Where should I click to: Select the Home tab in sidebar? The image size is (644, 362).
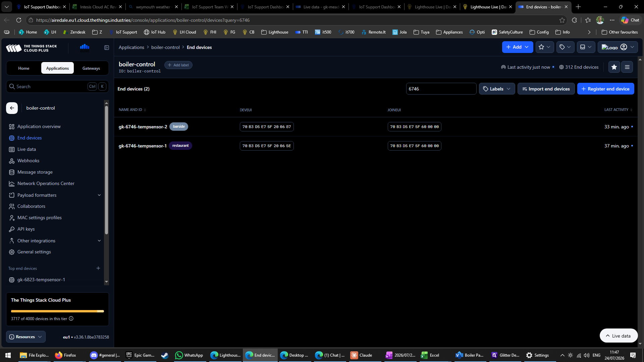[24, 68]
